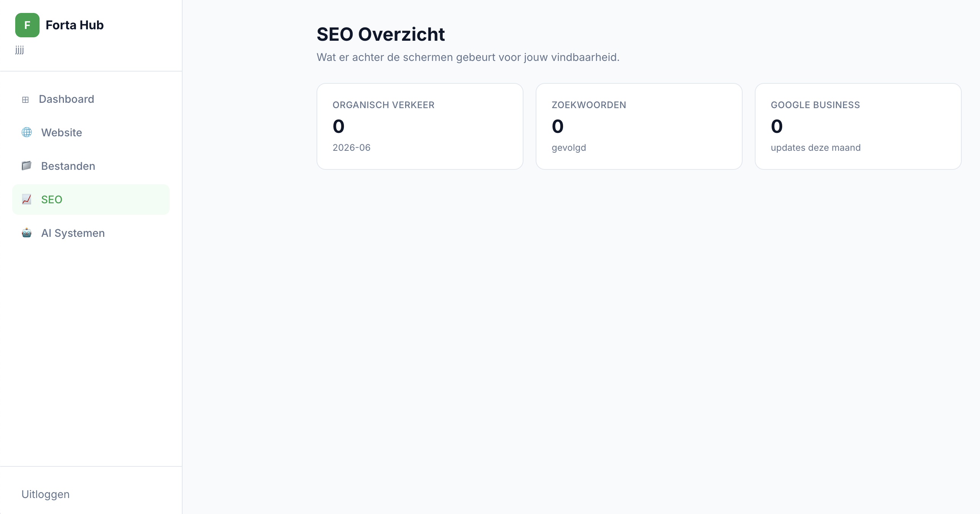The height and width of the screenshot is (514, 980).
Task: Click the green Forta Hub logo icon
Action: point(27,25)
